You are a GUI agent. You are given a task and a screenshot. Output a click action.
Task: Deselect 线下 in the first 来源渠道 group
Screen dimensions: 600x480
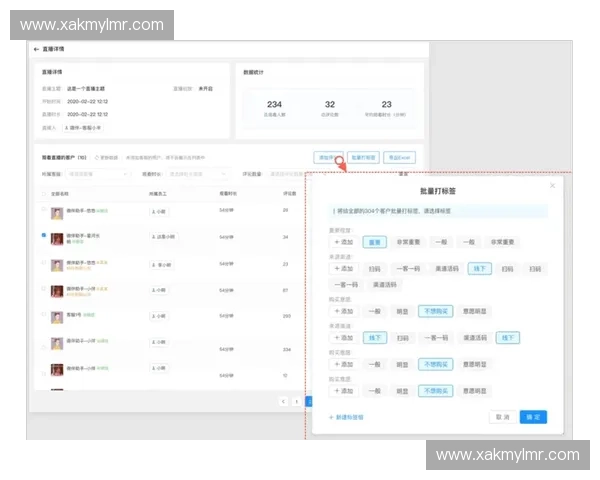click(479, 269)
